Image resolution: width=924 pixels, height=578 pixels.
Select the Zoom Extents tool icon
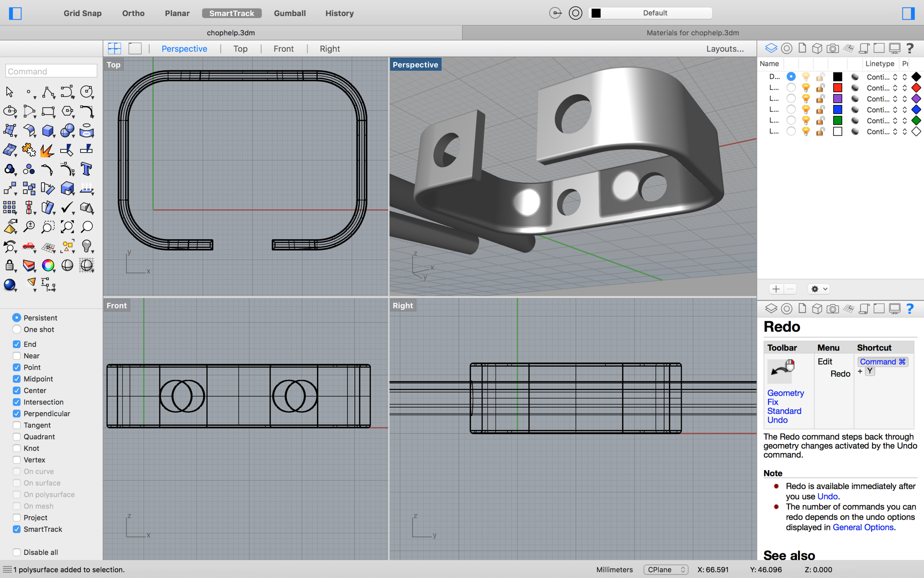[x=67, y=227]
